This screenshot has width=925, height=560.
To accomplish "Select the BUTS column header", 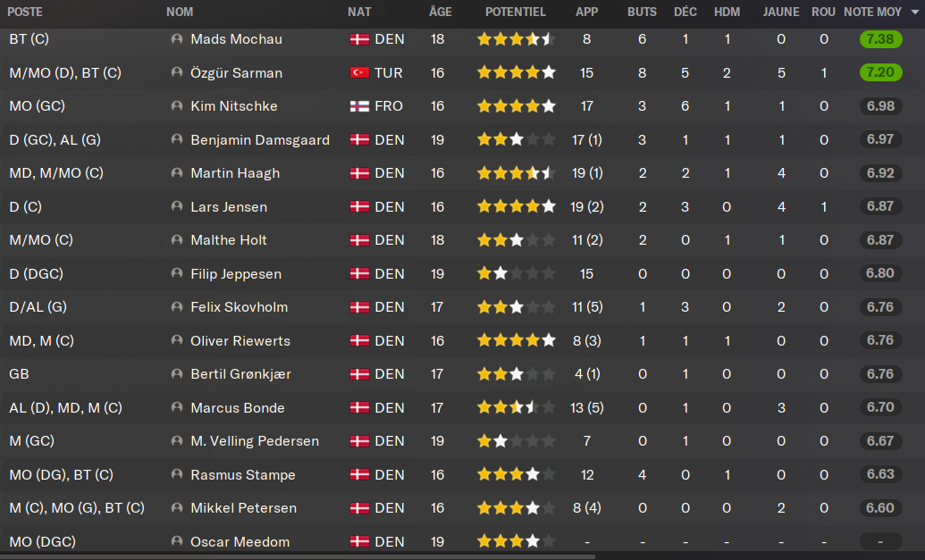I will (642, 12).
